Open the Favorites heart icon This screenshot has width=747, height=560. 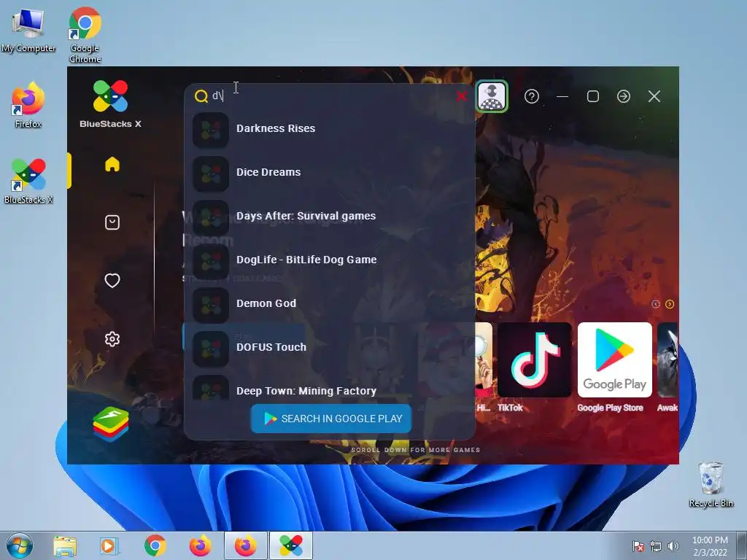pos(112,281)
